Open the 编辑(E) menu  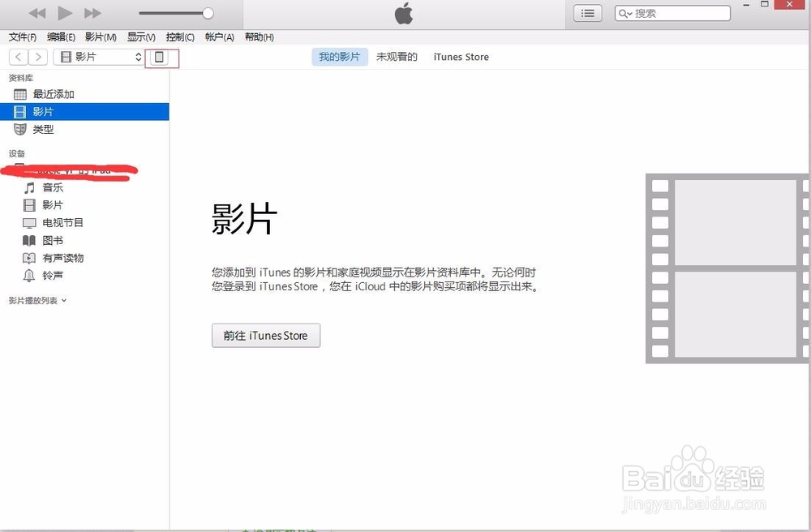click(x=61, y=37)
